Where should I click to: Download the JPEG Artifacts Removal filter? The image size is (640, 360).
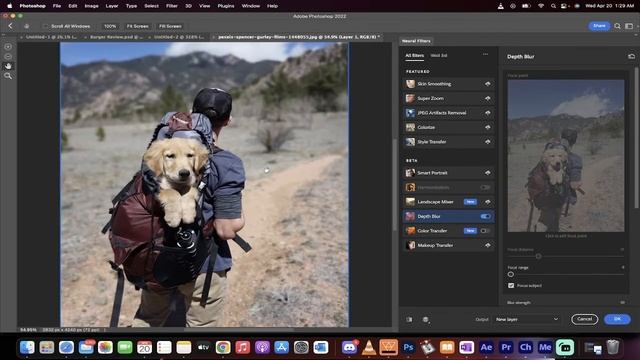487,113
